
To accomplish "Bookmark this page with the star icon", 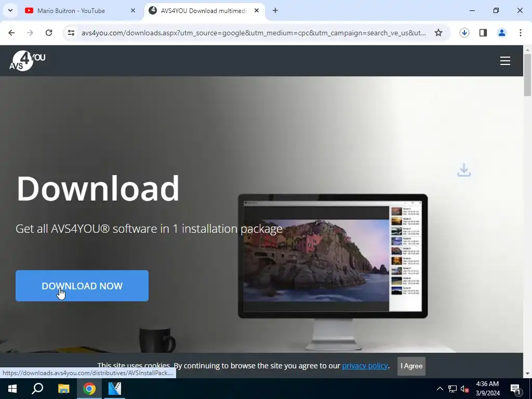I will pyautogui.click(x=438, y=33).
